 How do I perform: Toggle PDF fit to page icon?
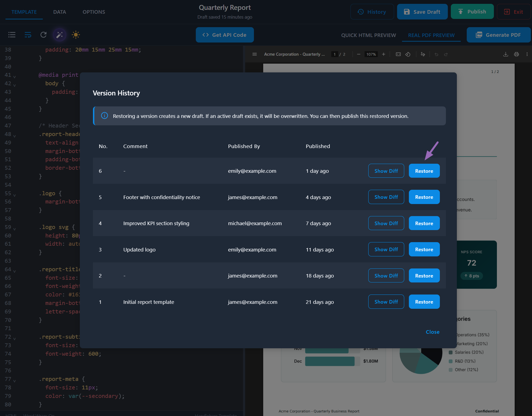tap(398, 54)
